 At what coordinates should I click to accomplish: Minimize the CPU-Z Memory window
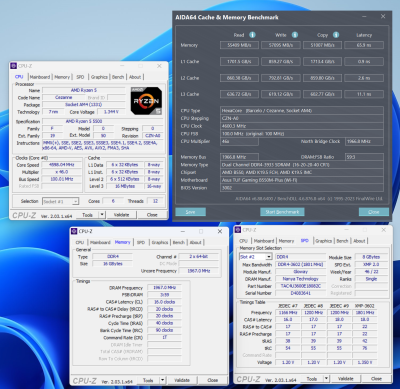pyautogui.click(x=183, y=231)
